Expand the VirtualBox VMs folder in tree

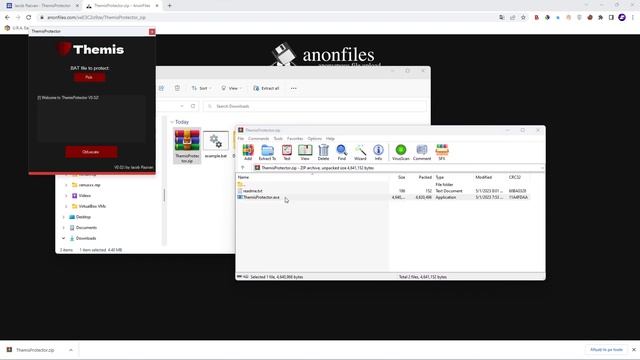[x=66, y=207]
